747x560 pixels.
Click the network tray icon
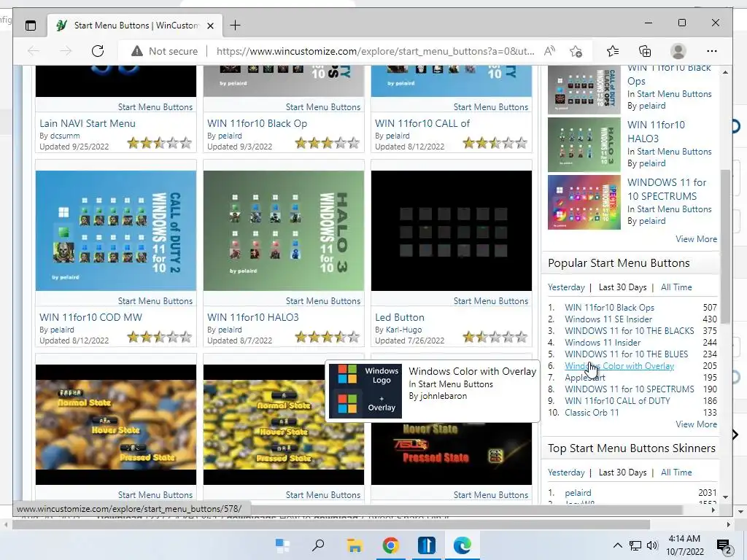click(635, 545)
